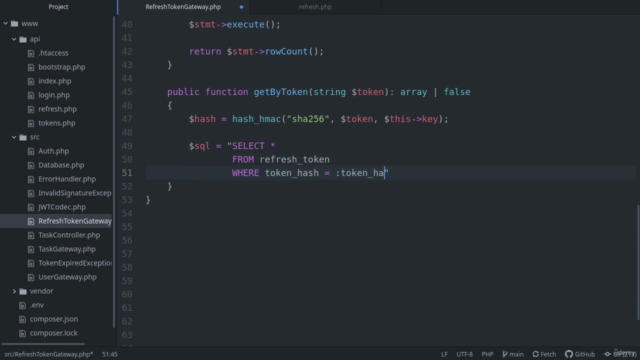Change UTF-8 encoding in status bar
Image resolution: width=640 pixels, height=360 pixels.
tap(464, 354)
